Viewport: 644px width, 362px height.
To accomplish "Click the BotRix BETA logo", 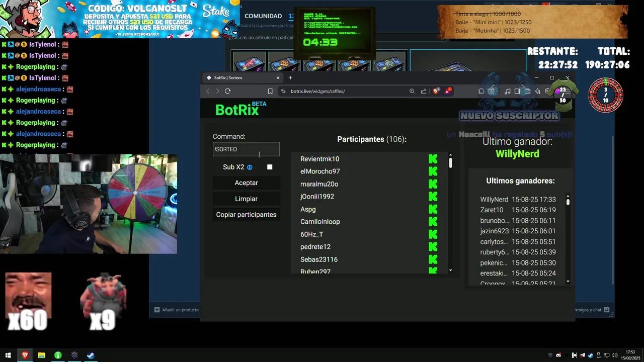I will [240, 109].
